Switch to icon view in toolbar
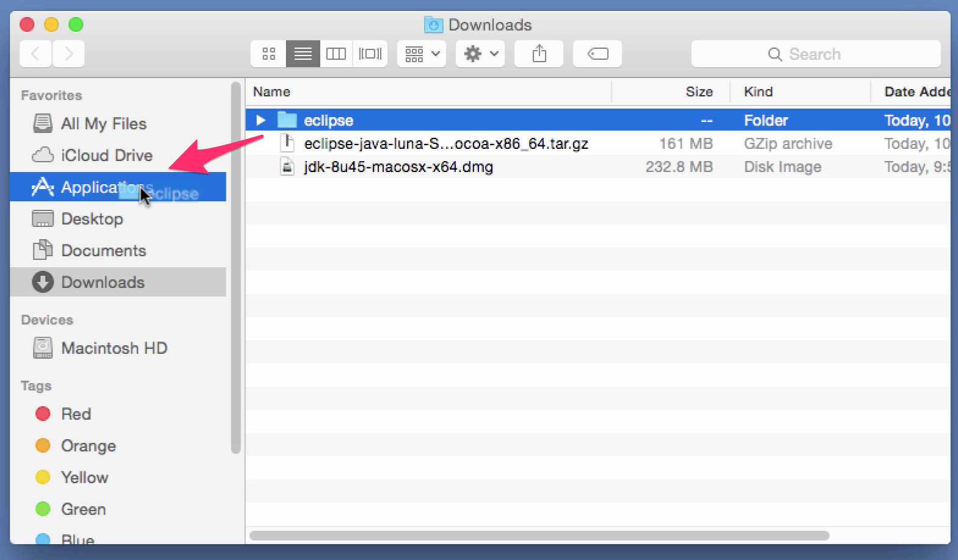This screenshot has width=958, height=560. [268, 54]
